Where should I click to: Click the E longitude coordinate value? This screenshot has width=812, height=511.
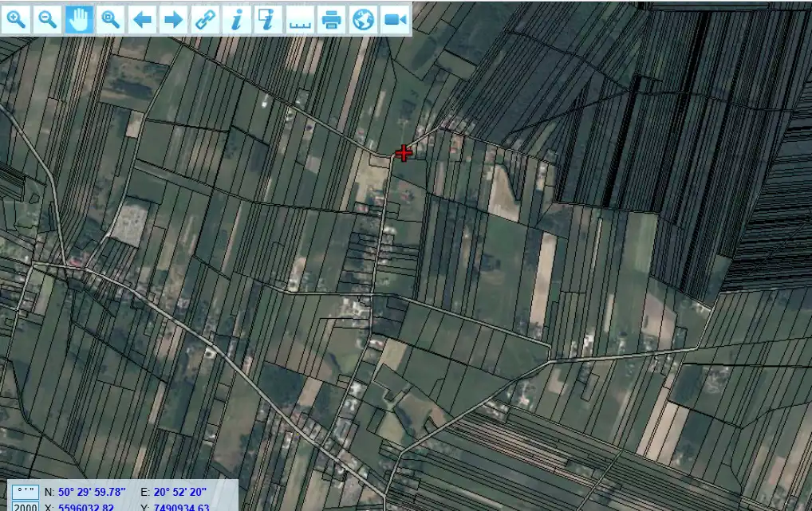[x=181, y=492]
